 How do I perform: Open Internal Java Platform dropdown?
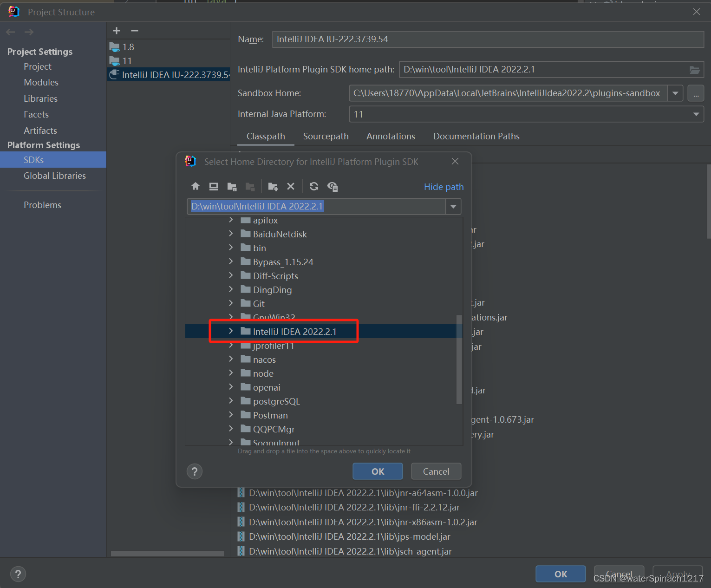click(x=696, y=114)
